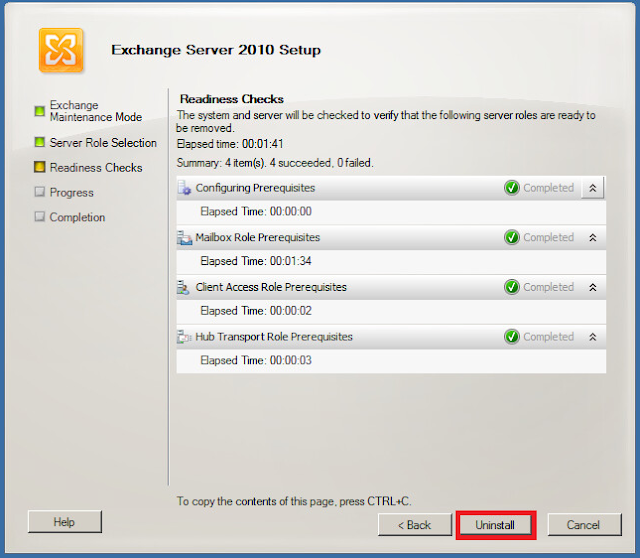Click the Client Access Role Prerequisites title

pos(271,287)
